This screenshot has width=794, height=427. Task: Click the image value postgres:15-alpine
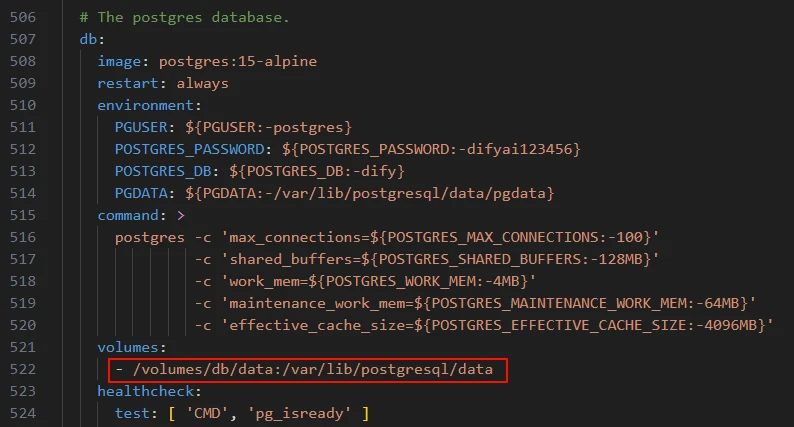[238, 61]
